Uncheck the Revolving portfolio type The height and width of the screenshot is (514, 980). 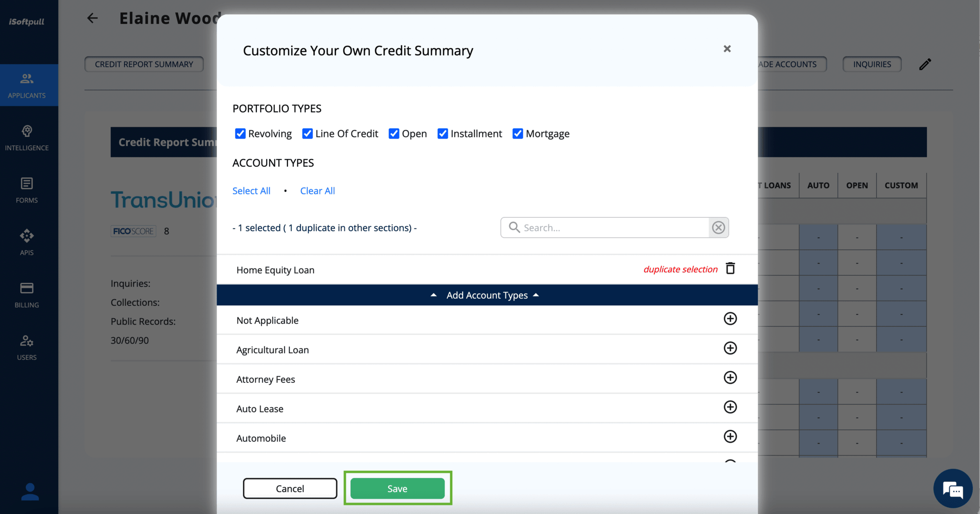click(240, 134)
